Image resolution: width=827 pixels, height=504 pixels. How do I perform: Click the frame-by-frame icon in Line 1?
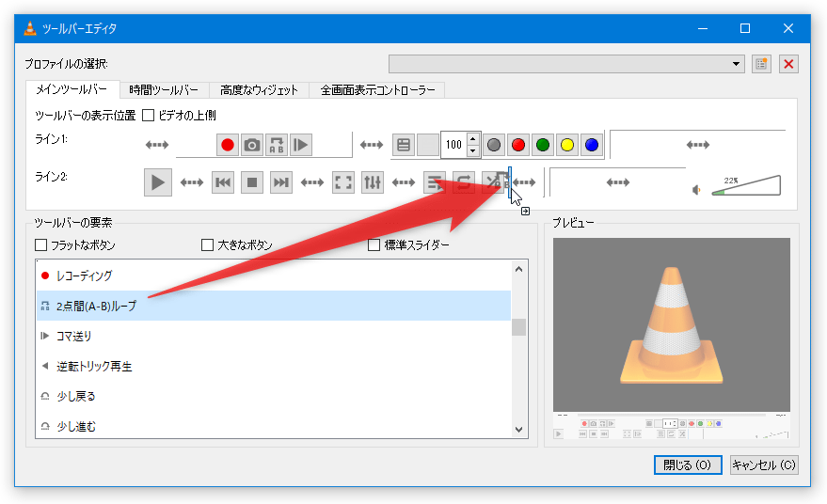(x=301, y=145)
